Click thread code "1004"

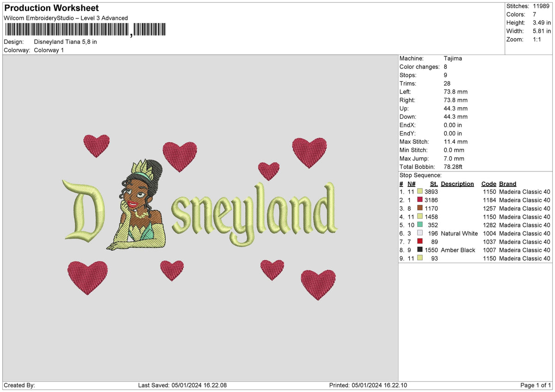pos(489,233)
